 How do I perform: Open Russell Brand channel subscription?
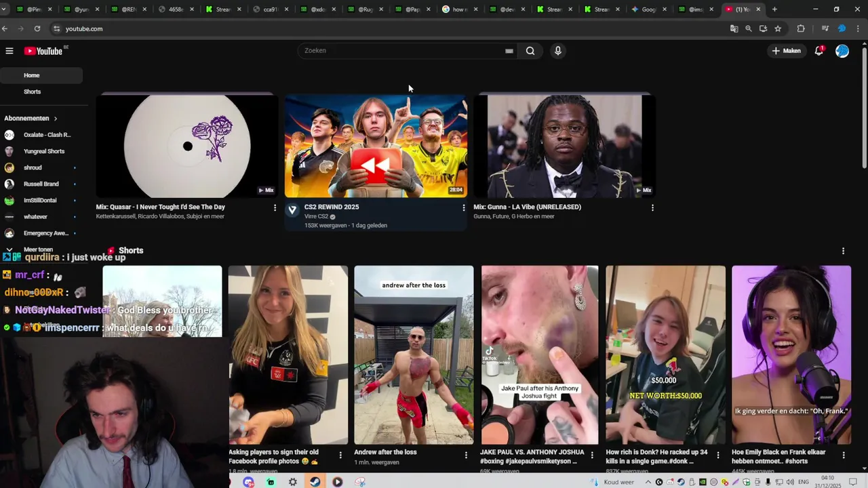click(x=41, y=184)
